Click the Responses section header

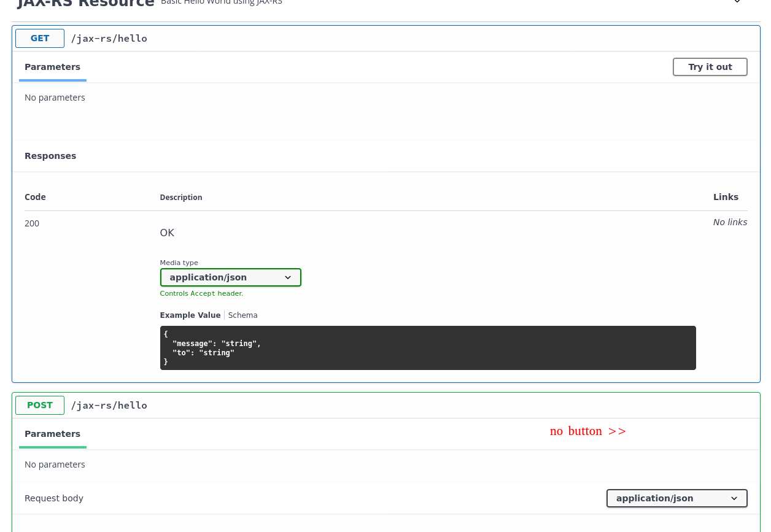(x=50, y=156)
